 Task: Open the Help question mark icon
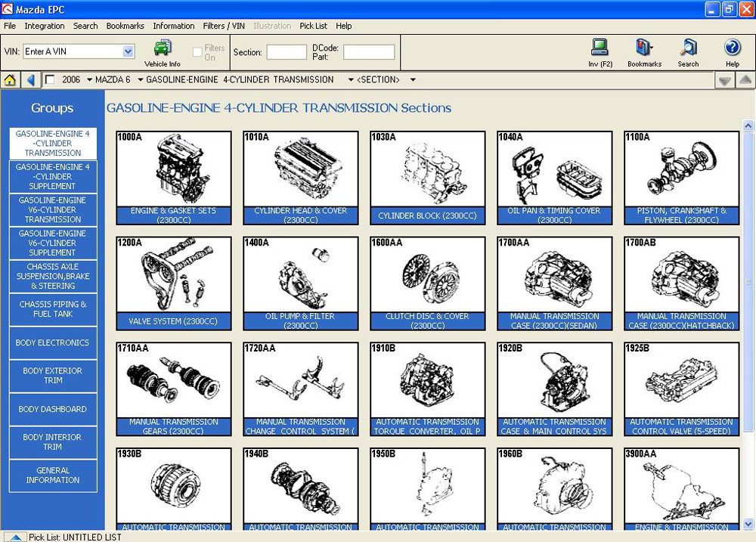732,48
